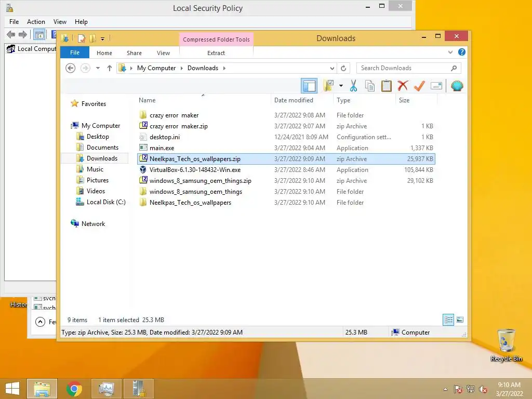This screenshot has height=399, width=532.
Task: Click the Paste clipboard toolbar icon
Action: (x=386, y=86)
